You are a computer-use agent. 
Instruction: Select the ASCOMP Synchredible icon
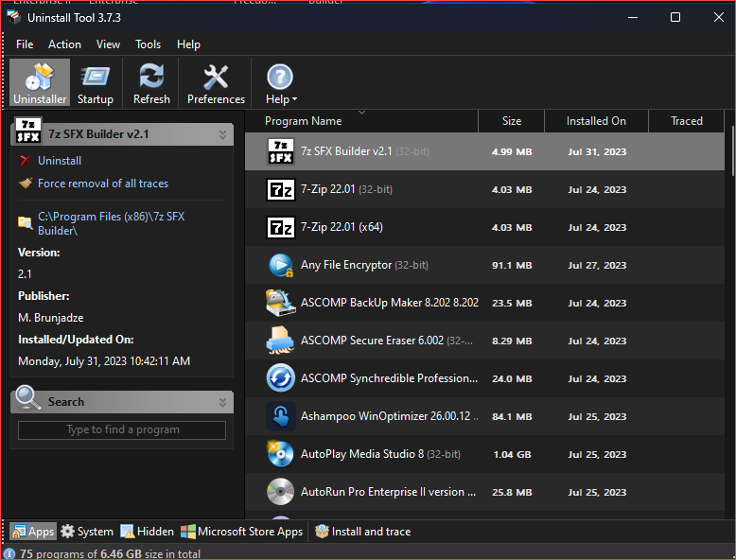pyautogui.click(x=281, y=378)
